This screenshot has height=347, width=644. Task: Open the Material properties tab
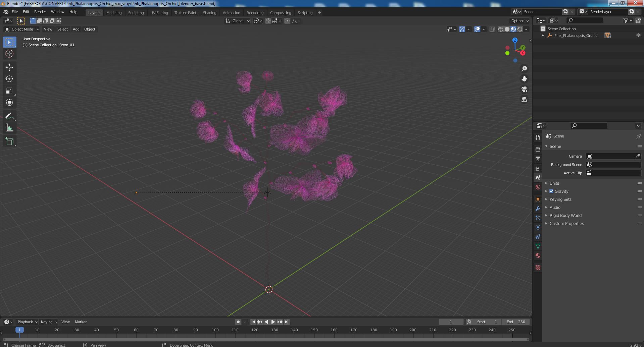point(538,255)
